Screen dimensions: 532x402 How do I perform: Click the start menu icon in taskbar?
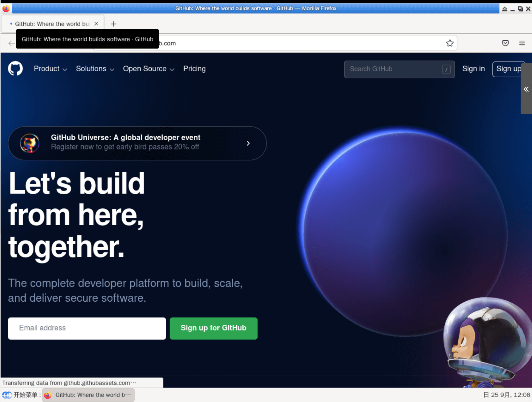[x=7, y=395]
